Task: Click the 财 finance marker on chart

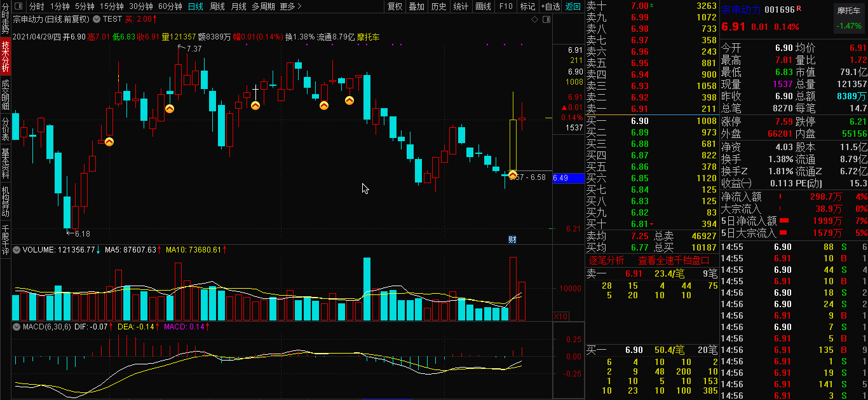Action: coord(512,240)
